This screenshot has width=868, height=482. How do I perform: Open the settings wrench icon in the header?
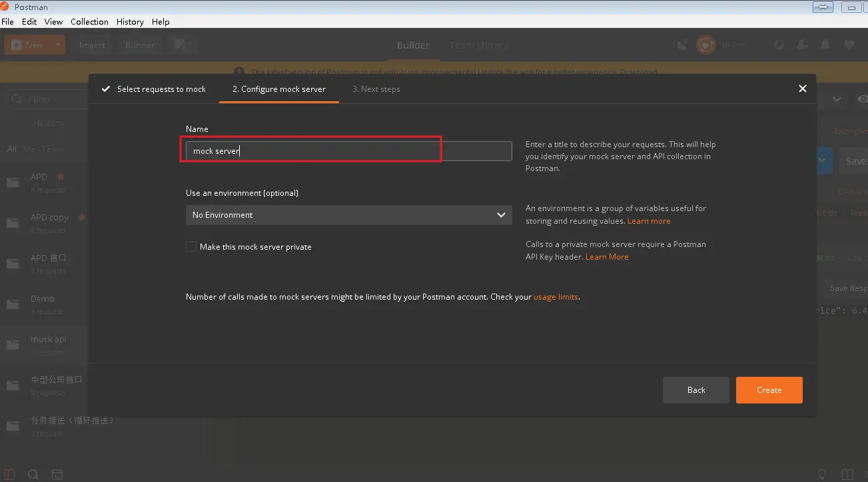pos(802,45)
